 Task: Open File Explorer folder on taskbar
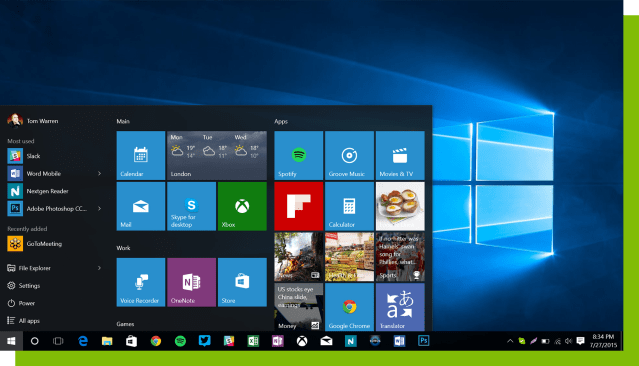click(107, 341)
